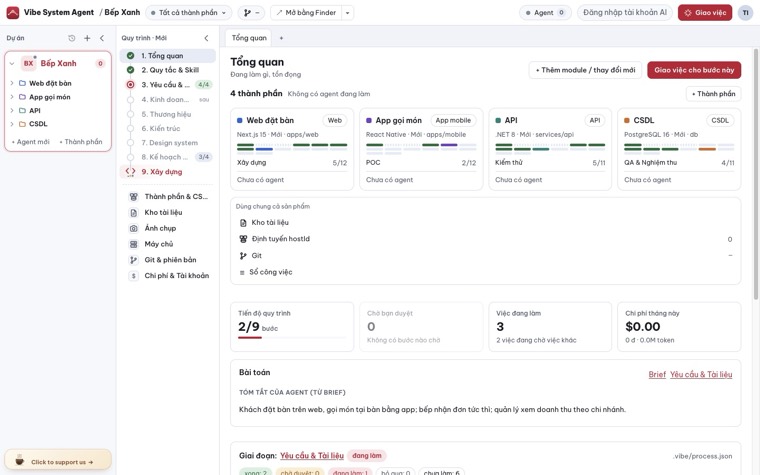Open the Mở bằng Finder dropdown arrow
Screen dimensions: 760x475
348,13
